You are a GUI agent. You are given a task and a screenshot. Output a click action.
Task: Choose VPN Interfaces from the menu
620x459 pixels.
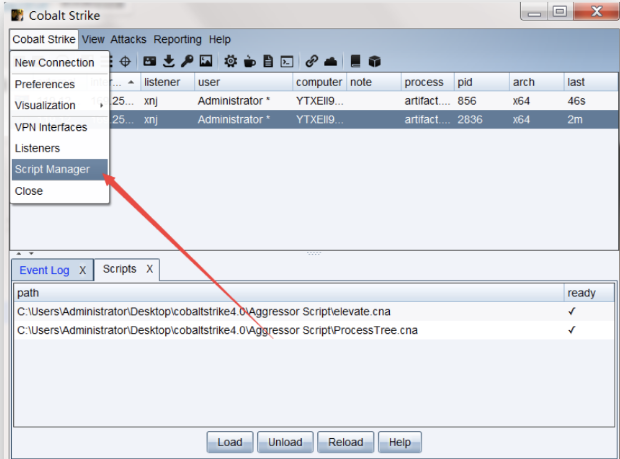(x=60, y=127)
